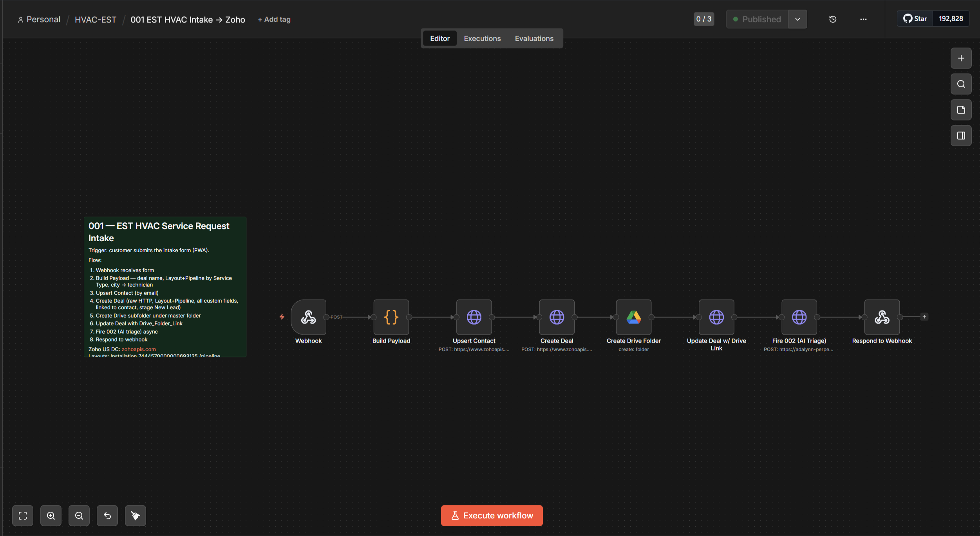Expand the Published dropdown arrow
Viewport: 980px width, 536px height.
point(797,19)
